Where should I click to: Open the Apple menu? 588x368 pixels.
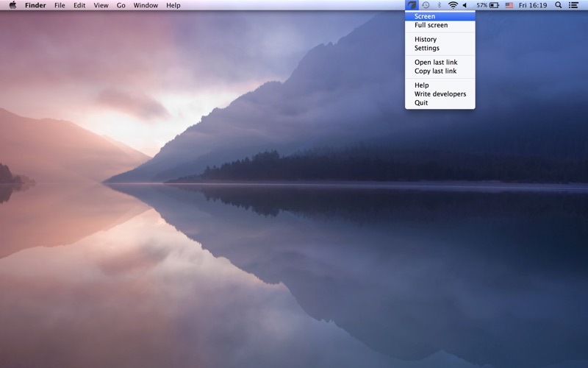click(x=12, y=5)
